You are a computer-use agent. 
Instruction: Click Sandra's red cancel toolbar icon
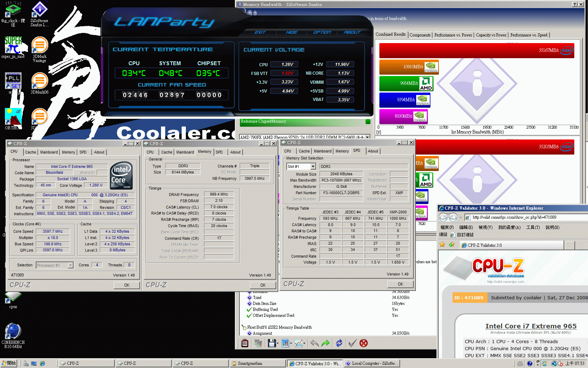tap(364, 343)
